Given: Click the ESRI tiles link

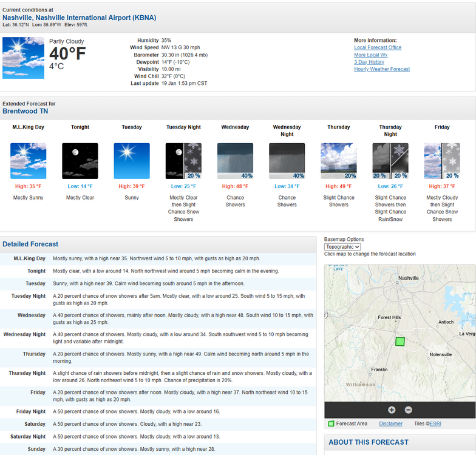Looking at the screenshot, I should [435, 424].
